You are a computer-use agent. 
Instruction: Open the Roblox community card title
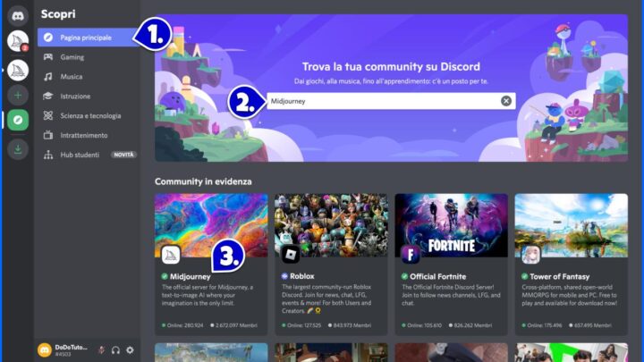pos(302,276)
